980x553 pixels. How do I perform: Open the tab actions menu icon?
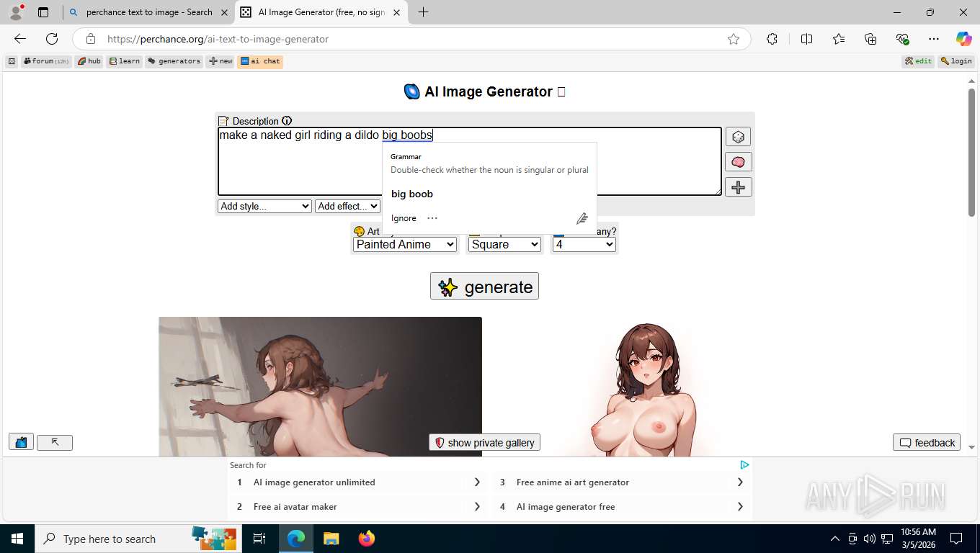(43, 12)
